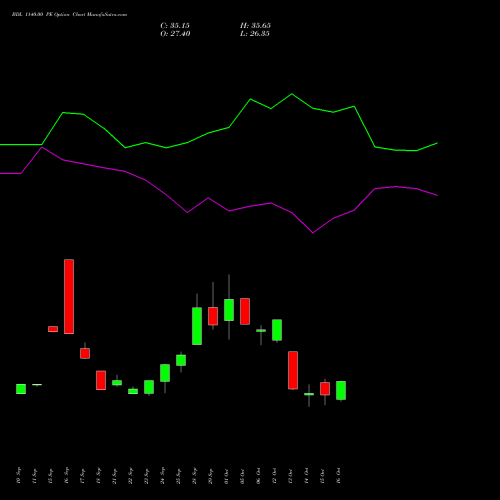This screenshot has width=500, height=500.
Task: Click the large green candle for 28 Sep
Action: [x=197, y=326]
